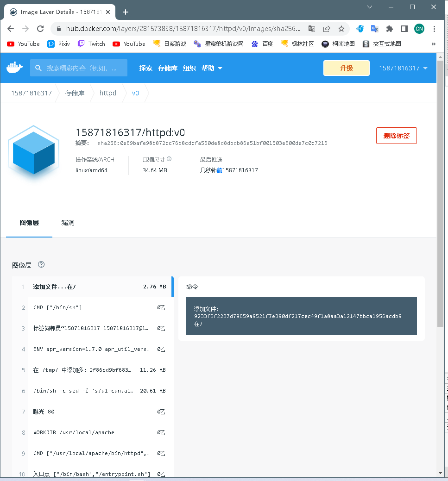The width and height of the screenshot is (448, 481).
Task: Open the tab search dropdown arrow
Action: click(370, 7)
